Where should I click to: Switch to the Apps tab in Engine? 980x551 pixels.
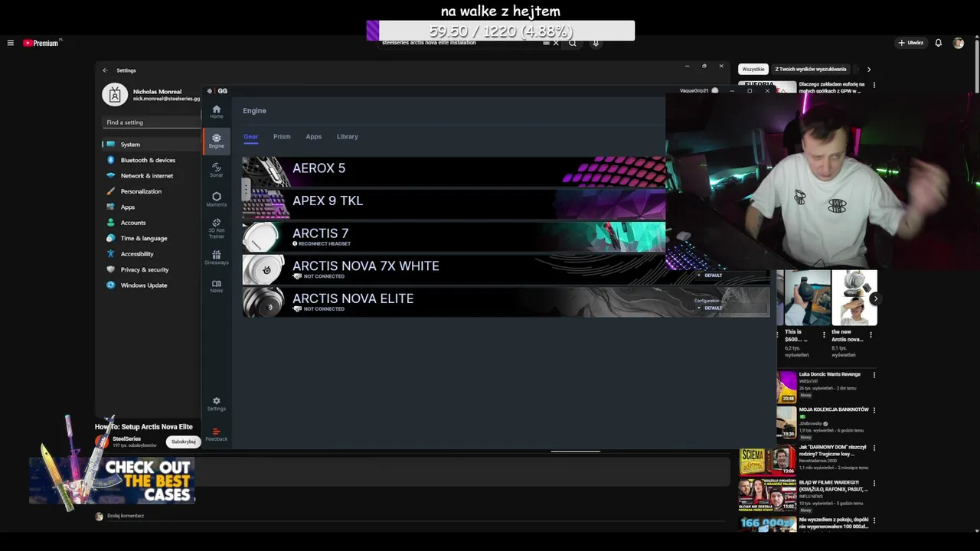(x=314, y=137)
